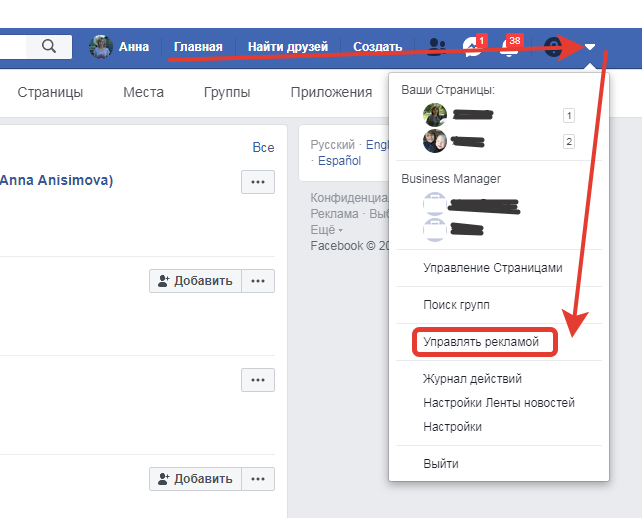Select Поиск групп menu item
Screen dimensions: 642x518
click(457, 305)
